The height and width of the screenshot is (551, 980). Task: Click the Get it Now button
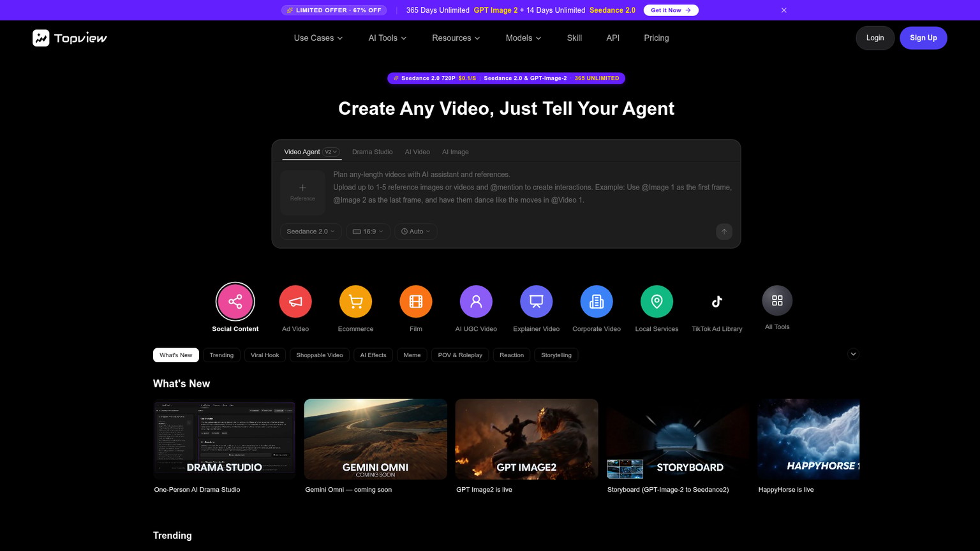click(671, 10)
